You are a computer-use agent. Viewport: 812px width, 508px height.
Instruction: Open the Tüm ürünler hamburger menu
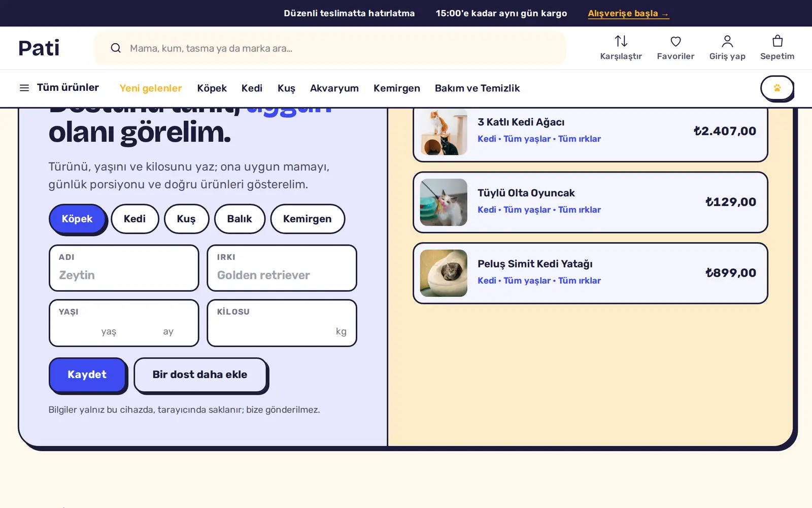59,88
